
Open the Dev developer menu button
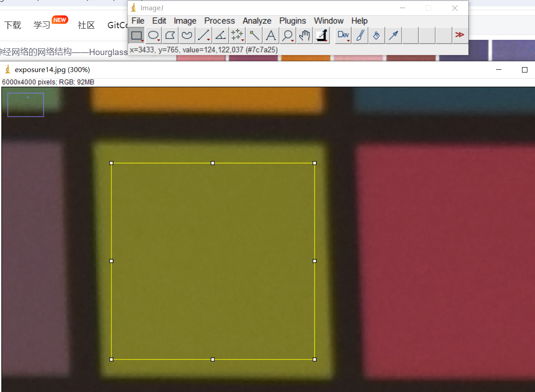[343, 35]
